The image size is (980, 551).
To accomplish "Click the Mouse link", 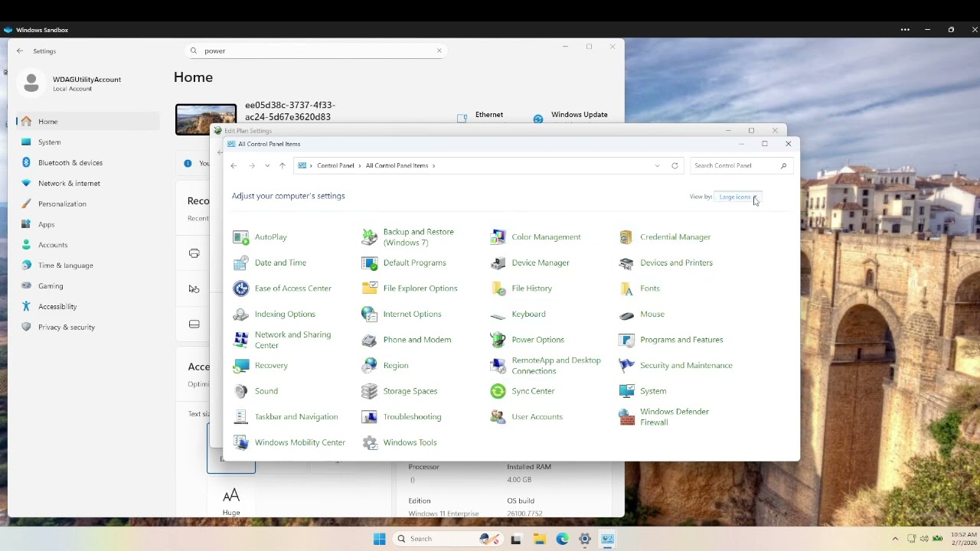I will point(652,315).
